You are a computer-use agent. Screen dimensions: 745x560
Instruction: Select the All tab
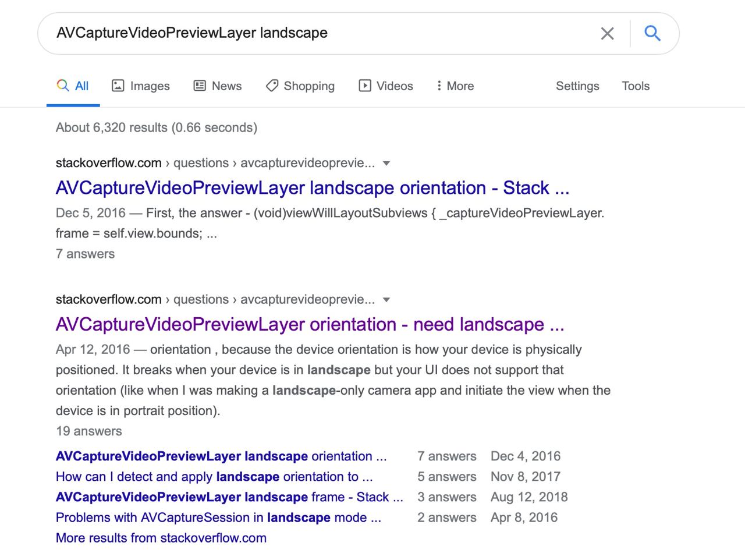point(73,86)
